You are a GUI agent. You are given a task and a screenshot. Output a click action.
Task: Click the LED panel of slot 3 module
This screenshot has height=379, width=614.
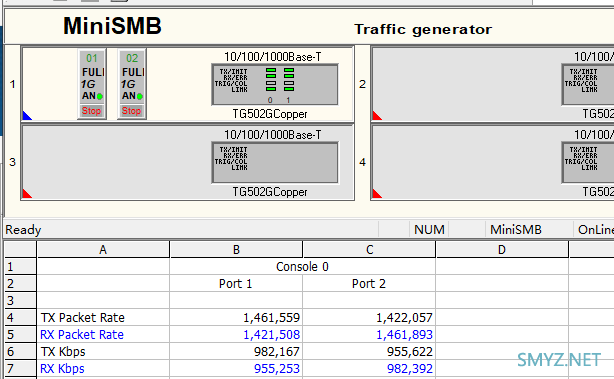point(274,162)
